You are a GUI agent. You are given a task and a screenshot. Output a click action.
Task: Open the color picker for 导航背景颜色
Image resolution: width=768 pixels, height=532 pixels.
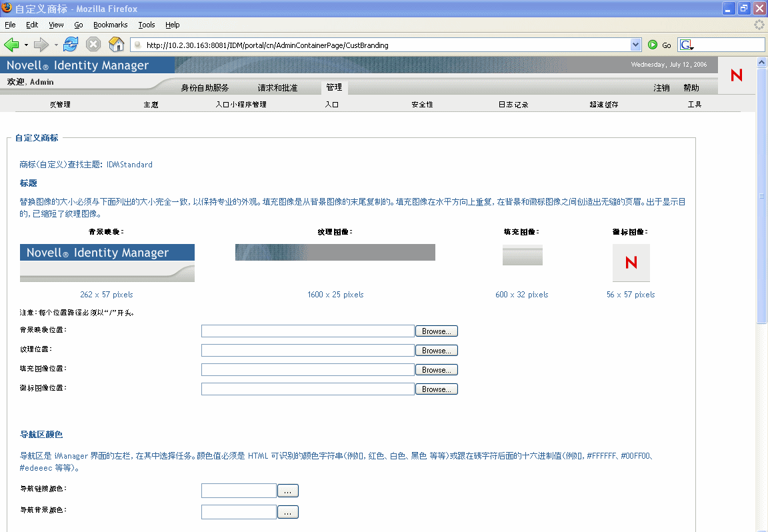287,511
